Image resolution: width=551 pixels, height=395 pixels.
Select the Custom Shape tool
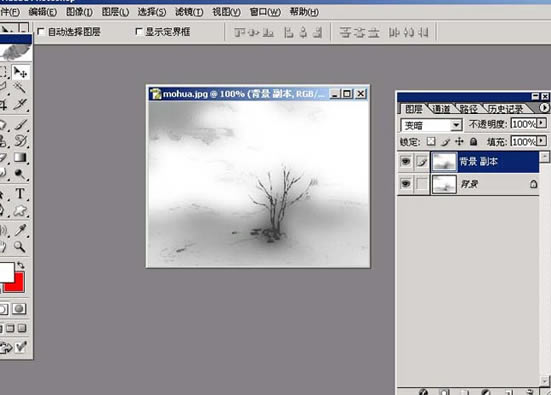[x=20, y=211]
